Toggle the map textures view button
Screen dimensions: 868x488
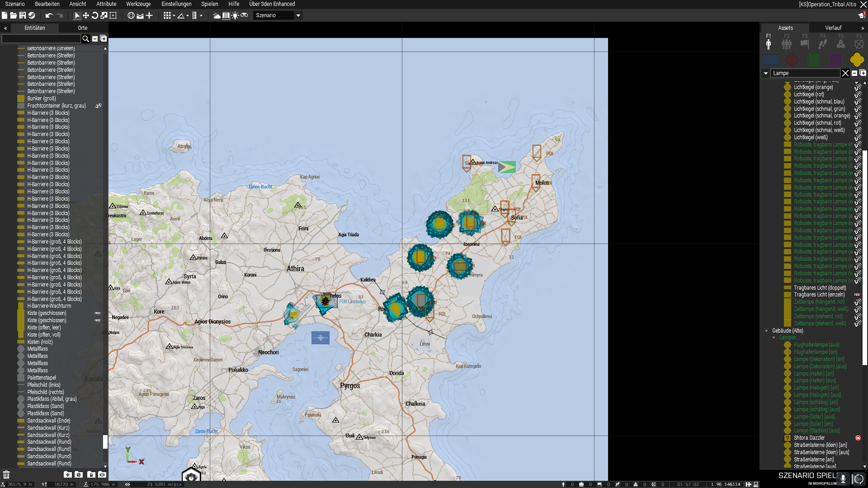pos(226,15)
